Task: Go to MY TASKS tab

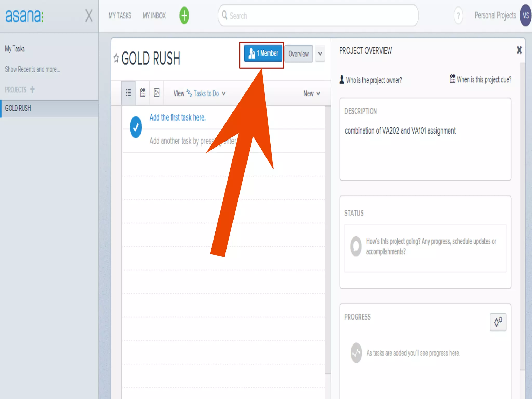Action: point(120,16)
